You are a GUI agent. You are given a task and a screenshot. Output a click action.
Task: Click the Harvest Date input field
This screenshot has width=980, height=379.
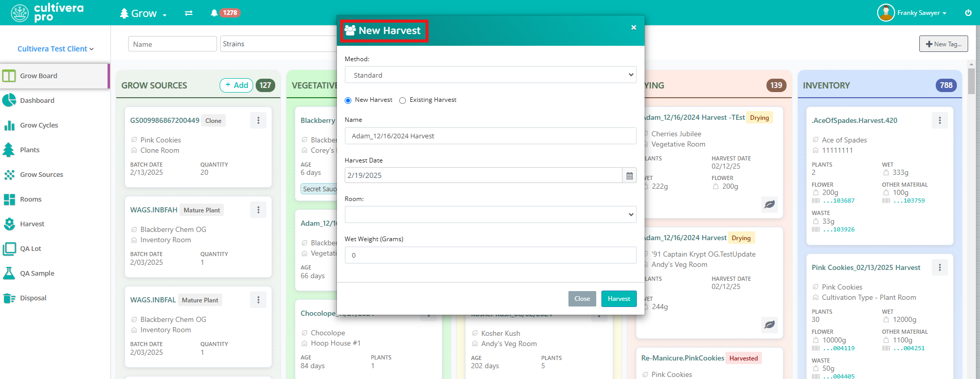click(483, 175)
